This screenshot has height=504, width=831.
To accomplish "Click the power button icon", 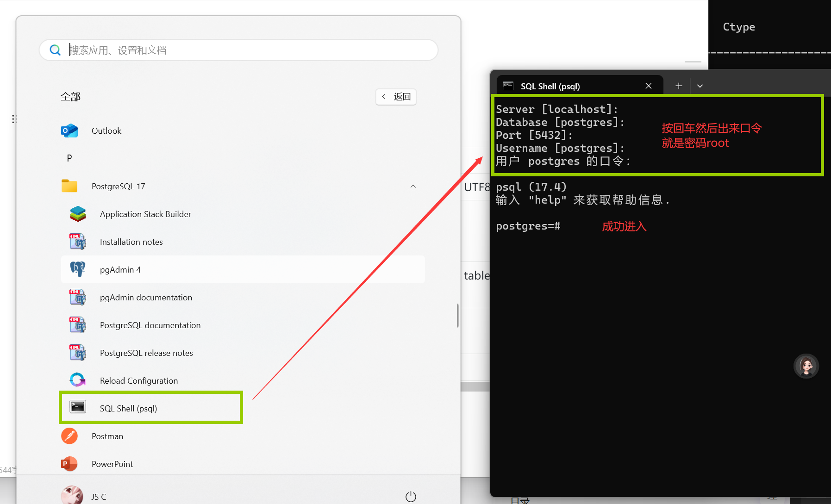I will click(411, 497).
